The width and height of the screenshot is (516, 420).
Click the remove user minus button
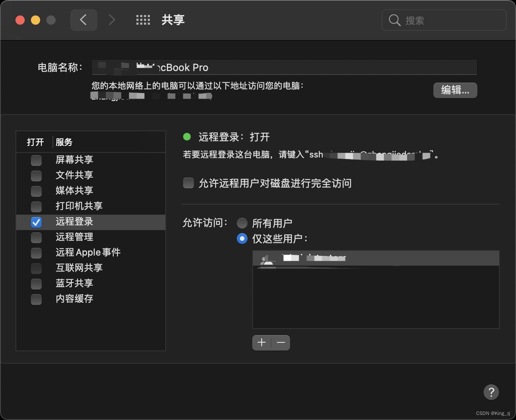pyautogui.click(x=281, y=343)
